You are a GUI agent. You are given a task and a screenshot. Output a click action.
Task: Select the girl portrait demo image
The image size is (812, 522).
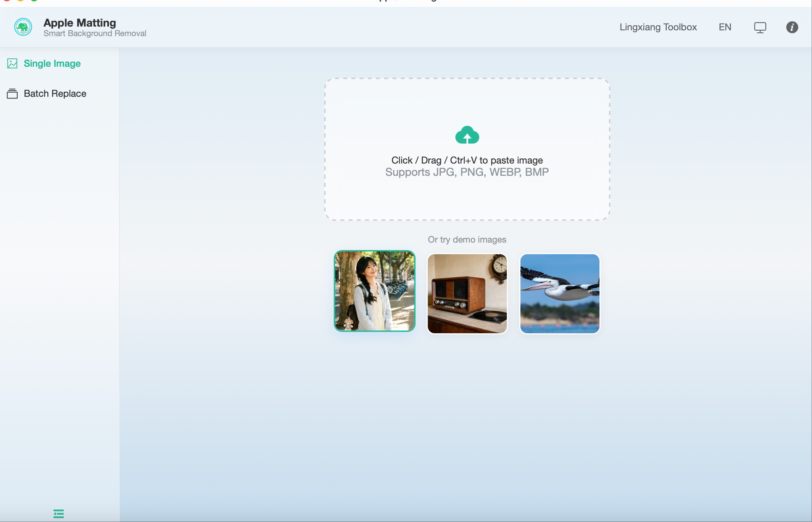point(374,291)
